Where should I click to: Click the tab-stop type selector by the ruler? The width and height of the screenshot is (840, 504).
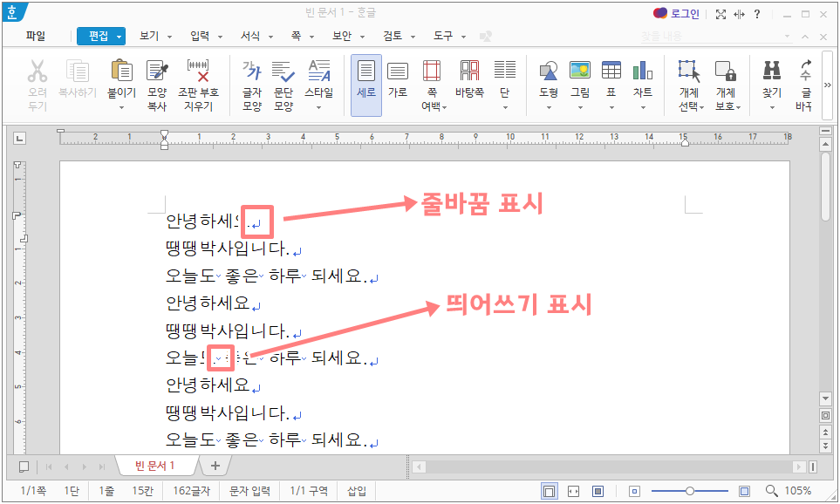click(20, 139)
